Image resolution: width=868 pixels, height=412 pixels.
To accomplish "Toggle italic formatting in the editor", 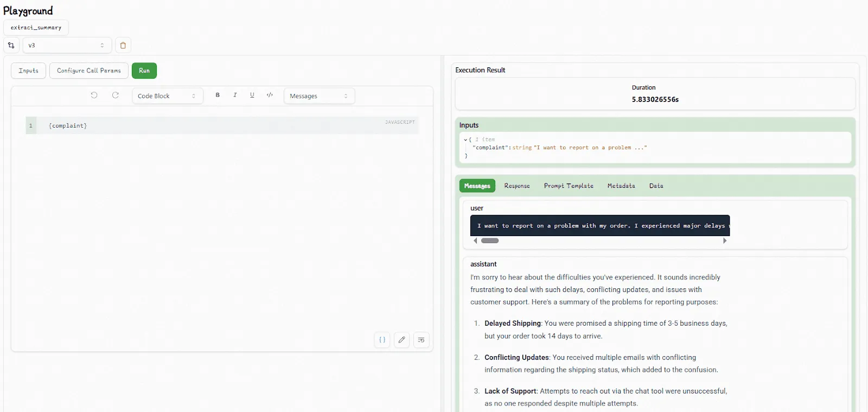I will tap(235, 95).
